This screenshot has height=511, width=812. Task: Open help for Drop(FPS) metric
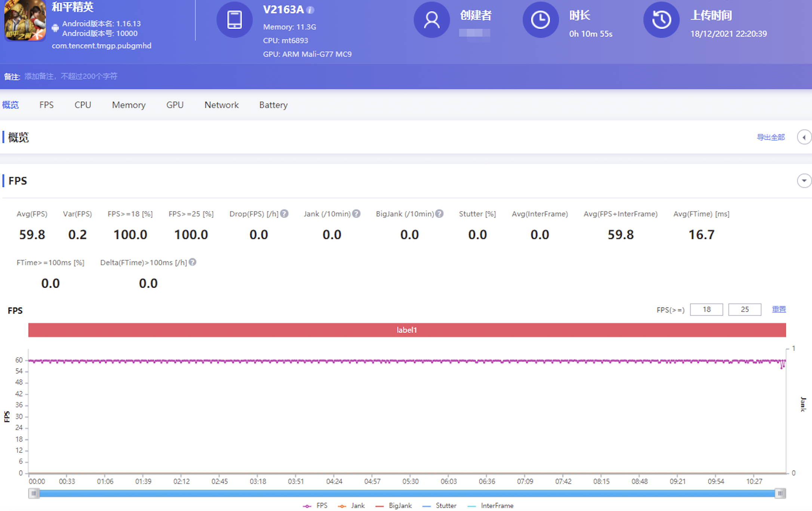tap(284, 214)
